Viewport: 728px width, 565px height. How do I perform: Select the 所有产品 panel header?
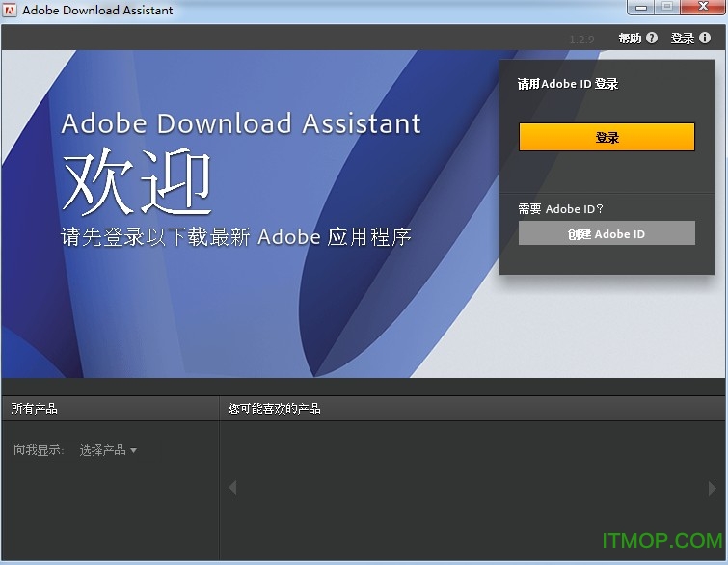pyautogui.click(x=35, y=409)
